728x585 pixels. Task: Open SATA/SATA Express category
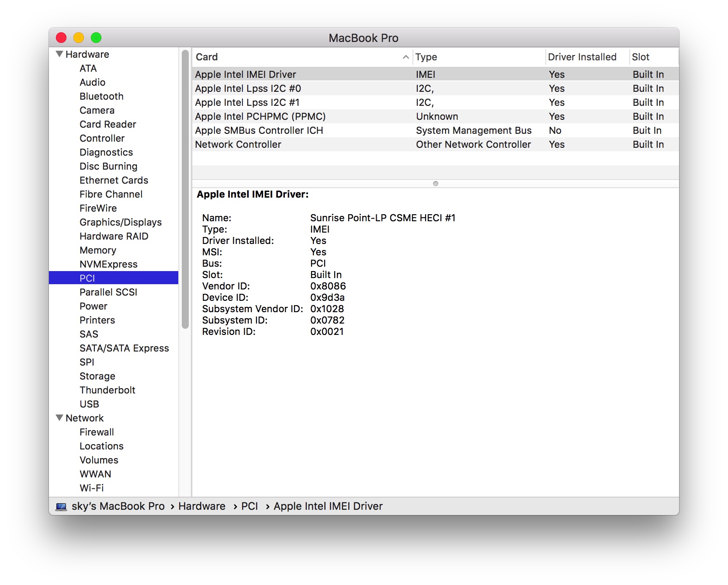[x=124, y=348]
